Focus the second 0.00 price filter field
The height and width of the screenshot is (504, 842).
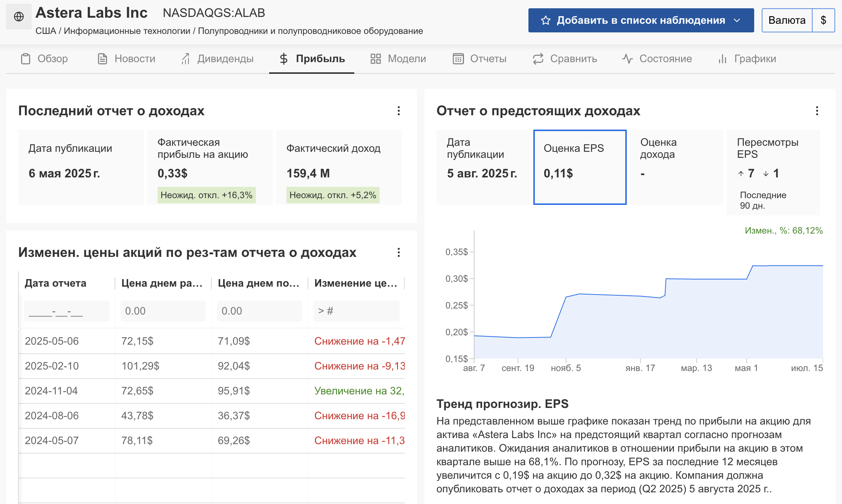(x=260, y=311)
